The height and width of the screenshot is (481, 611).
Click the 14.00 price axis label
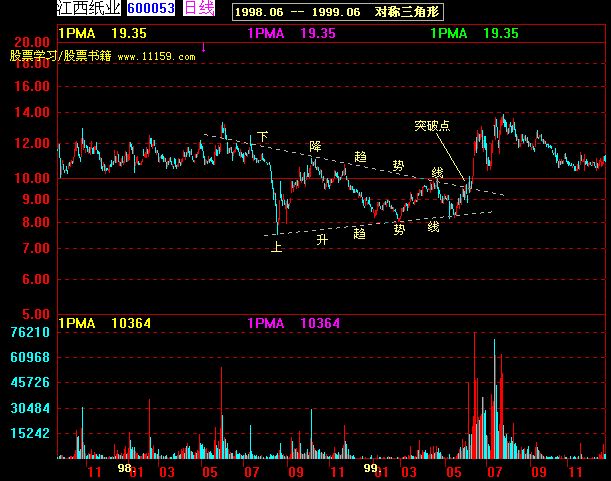pos(32,113)
